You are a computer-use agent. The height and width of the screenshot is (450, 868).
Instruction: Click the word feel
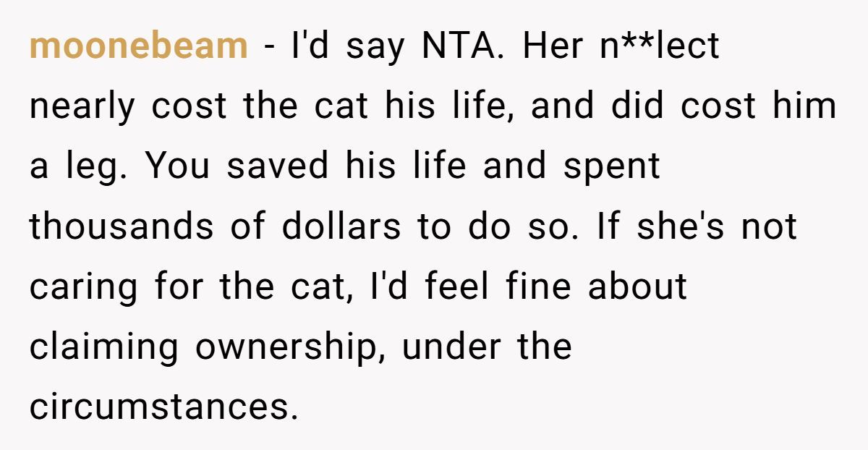pos(459,286)
